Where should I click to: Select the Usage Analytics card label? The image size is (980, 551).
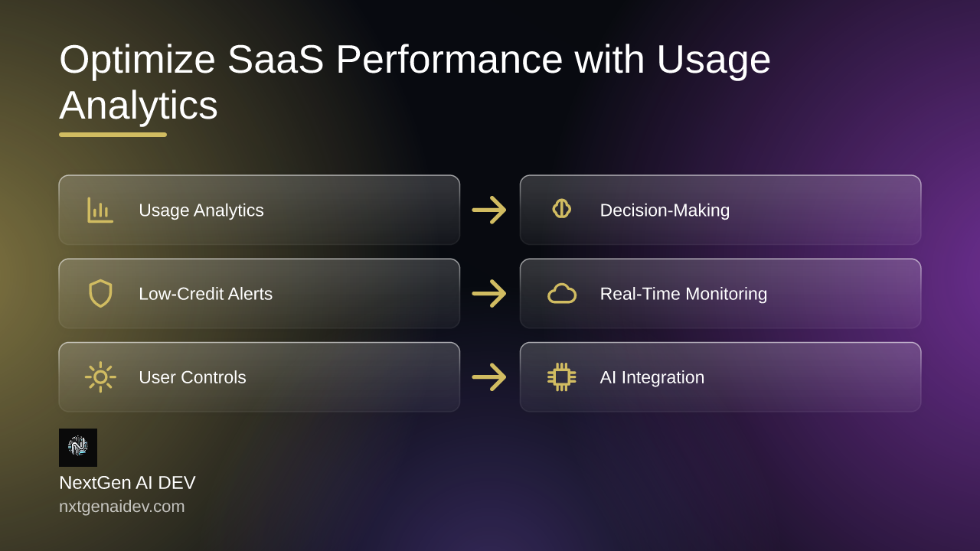(201, 210)
